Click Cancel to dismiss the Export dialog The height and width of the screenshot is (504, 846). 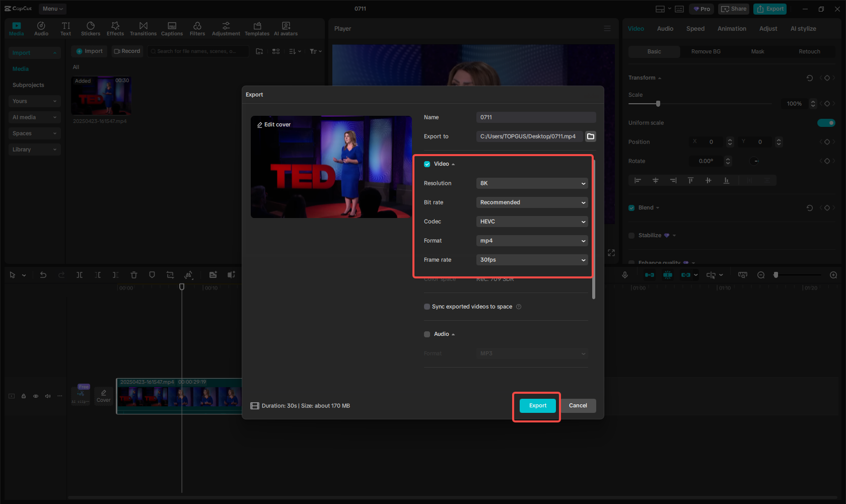(x=578, y=405)
